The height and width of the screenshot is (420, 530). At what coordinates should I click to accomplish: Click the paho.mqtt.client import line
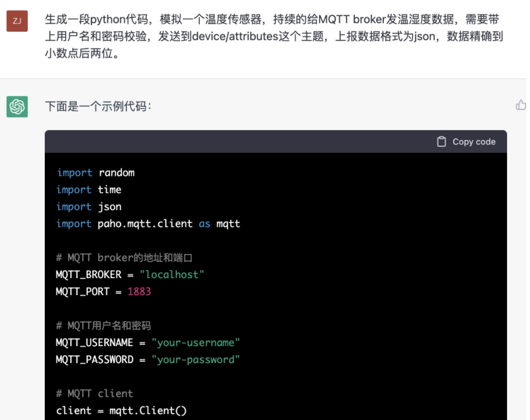(148, 223)
